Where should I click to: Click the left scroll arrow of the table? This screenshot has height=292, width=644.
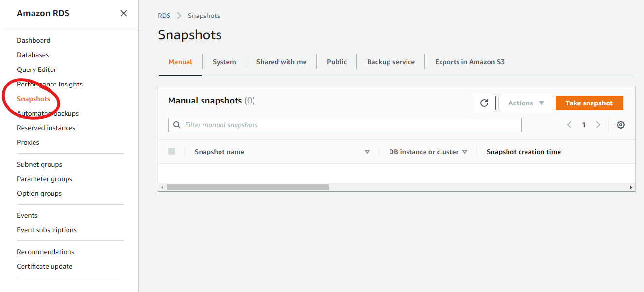[162, 187]
